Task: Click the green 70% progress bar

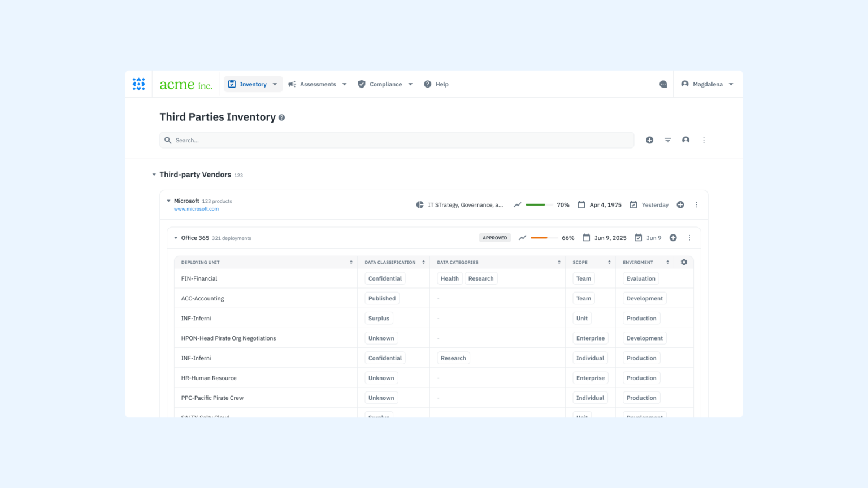Action: (x=536, y=204)
